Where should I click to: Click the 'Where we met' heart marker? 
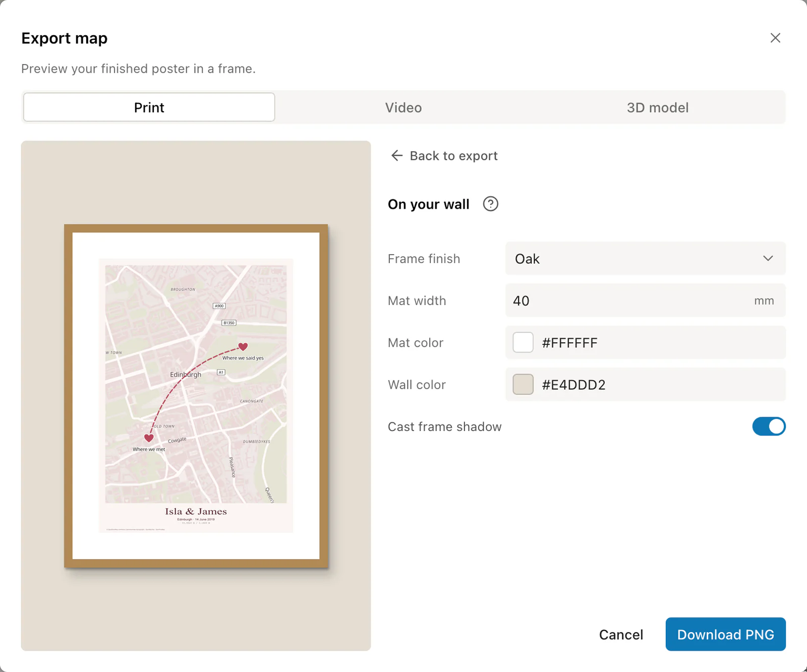pyautogui.click(x=149, y=438)
